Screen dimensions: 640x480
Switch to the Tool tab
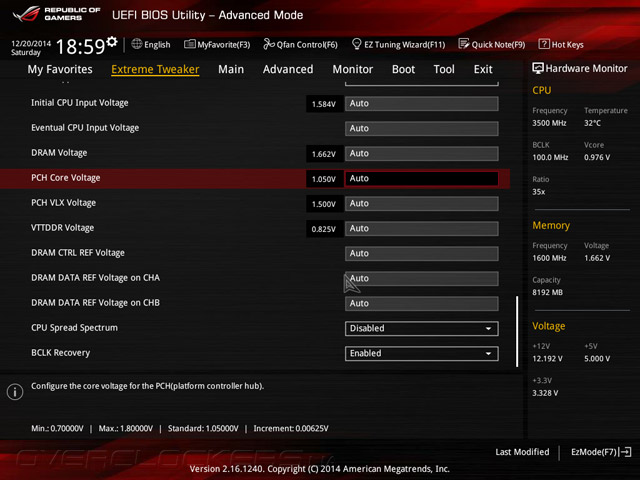[444, 69]
